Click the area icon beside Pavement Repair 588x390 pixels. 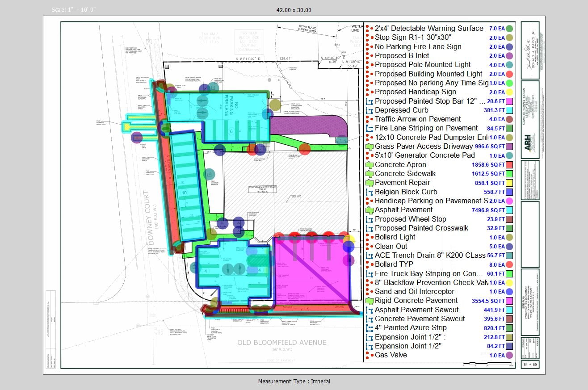[369, 183]
